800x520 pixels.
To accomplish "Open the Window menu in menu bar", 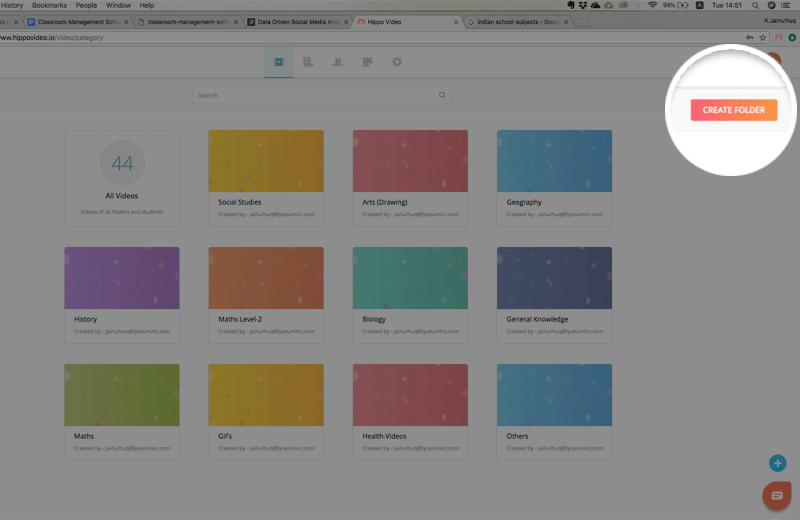I will pos(118,5).
